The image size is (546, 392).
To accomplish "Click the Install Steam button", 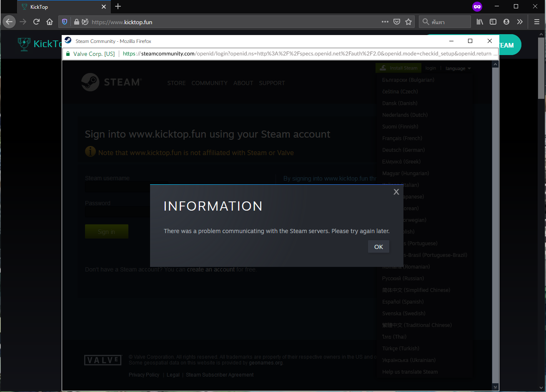I will [399, 68].
